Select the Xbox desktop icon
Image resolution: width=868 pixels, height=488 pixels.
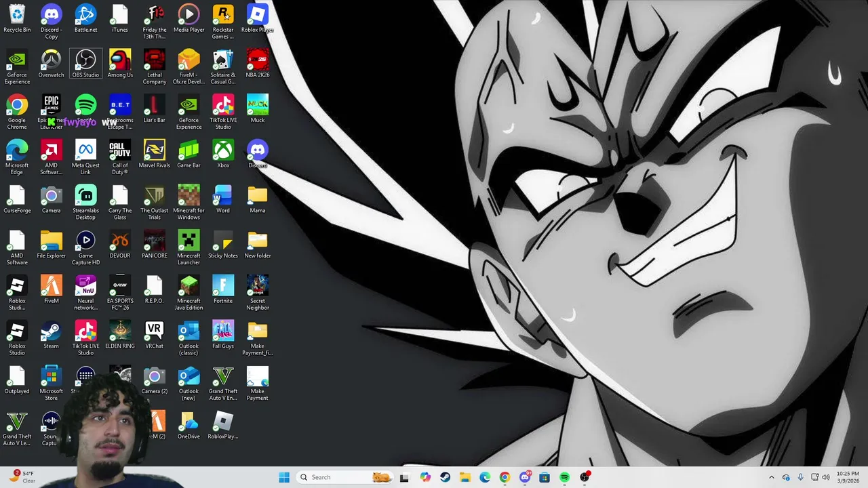pos(223,155)
